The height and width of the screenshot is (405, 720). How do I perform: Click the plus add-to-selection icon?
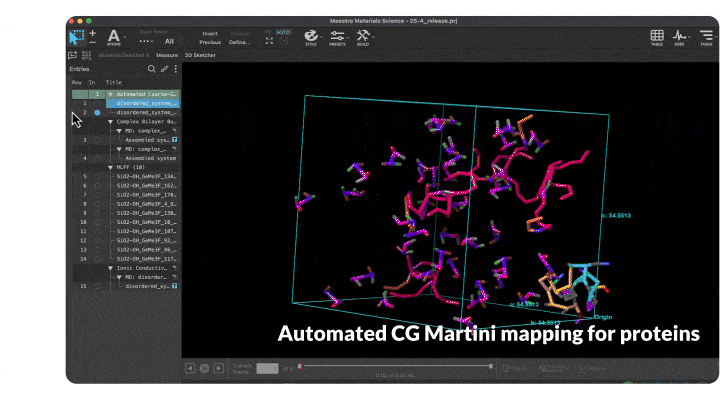pyautogui.click(x=93, y=33)
